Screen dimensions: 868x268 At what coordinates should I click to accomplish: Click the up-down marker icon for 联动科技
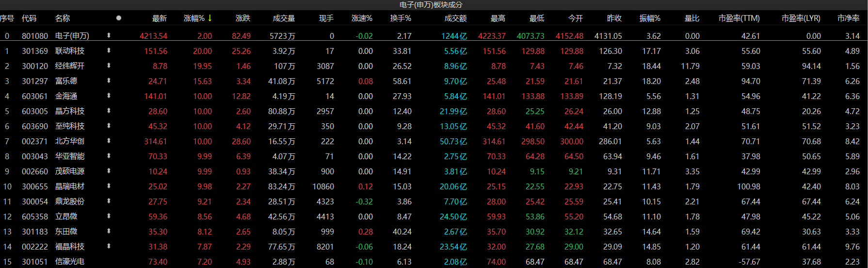click(x=109, y=50)
